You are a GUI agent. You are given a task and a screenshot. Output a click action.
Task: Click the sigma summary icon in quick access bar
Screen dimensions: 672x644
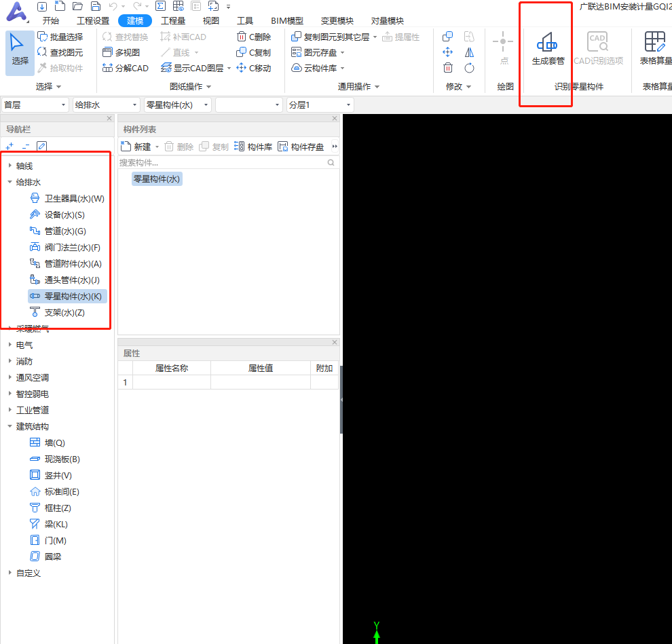(160, 6)
